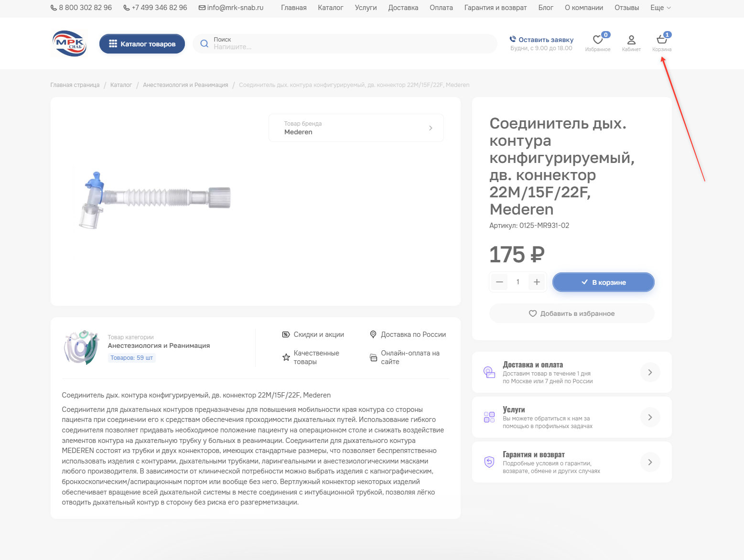744x560 pixels.
Task: Open Каталог in top menu
Action: (x=331, y=8)
